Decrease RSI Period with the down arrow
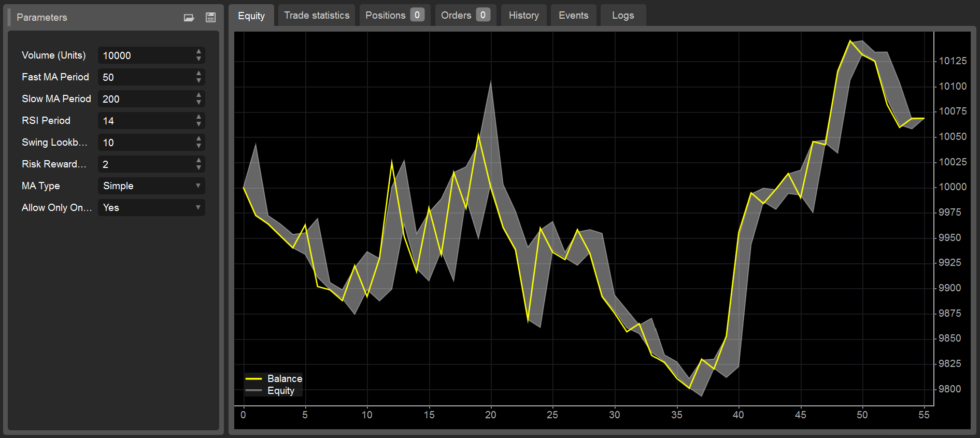Image resolution: width=980 pixels, height=438 pixels. [x=198, y=124]
